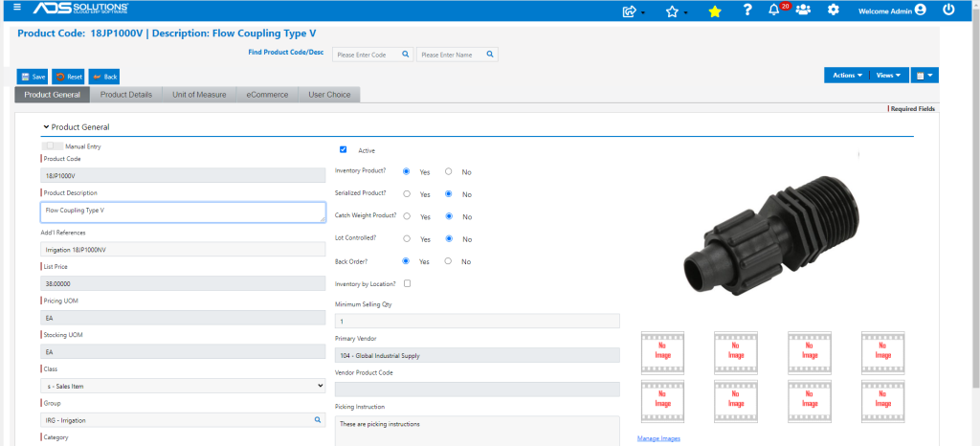Set Inventory Product to No
Screen dimensions: 980x446
pos(448,171)
